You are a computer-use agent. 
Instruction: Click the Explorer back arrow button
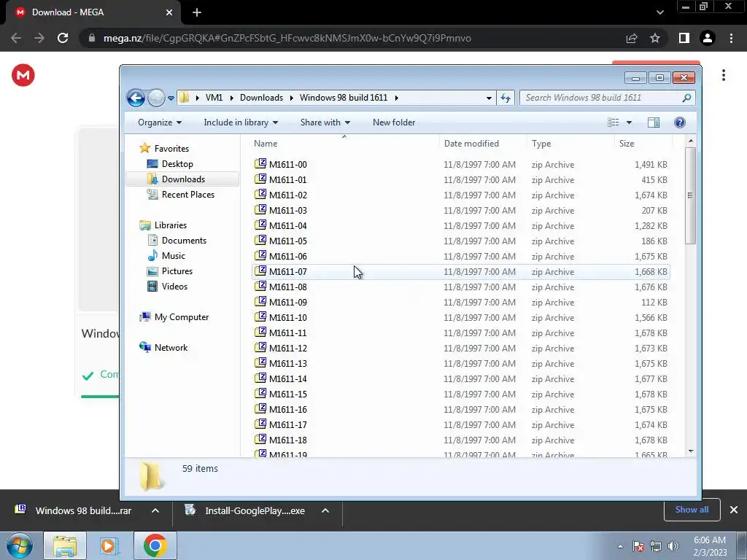coord(136,98)
